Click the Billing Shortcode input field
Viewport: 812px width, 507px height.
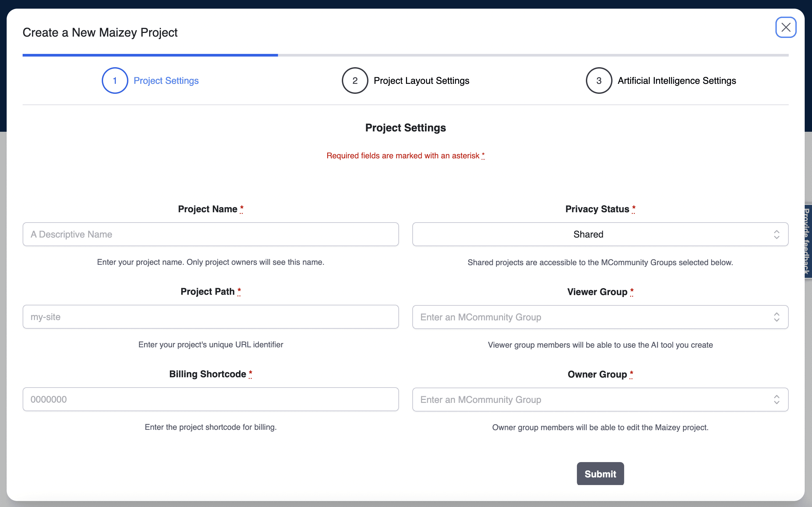210,399
